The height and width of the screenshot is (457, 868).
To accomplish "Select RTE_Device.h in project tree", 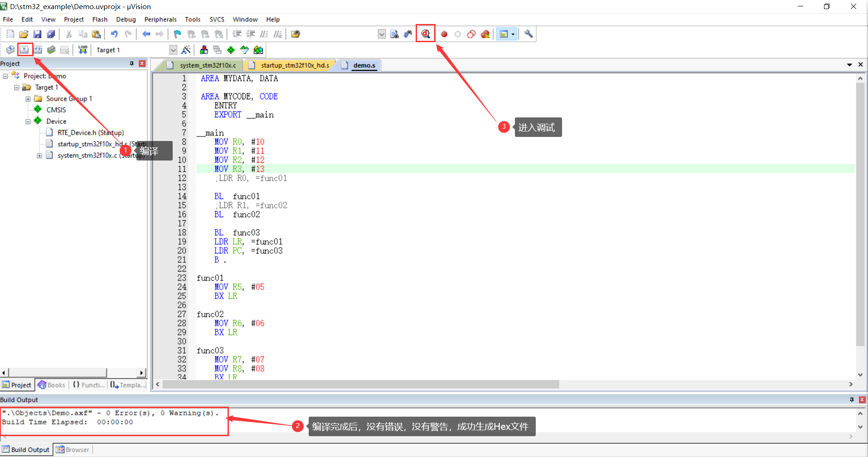I will click(91, 133).
